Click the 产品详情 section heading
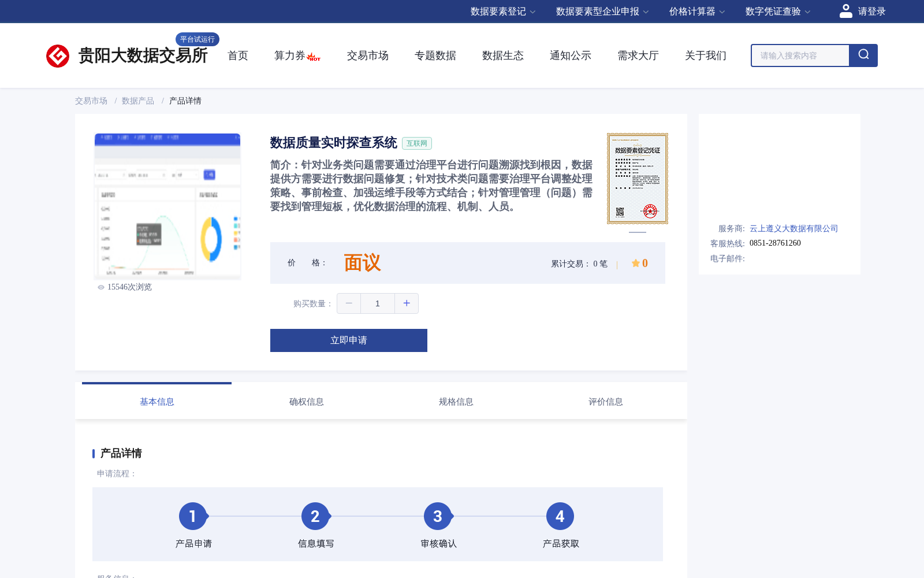924x578 pixels. pos(121,453)
